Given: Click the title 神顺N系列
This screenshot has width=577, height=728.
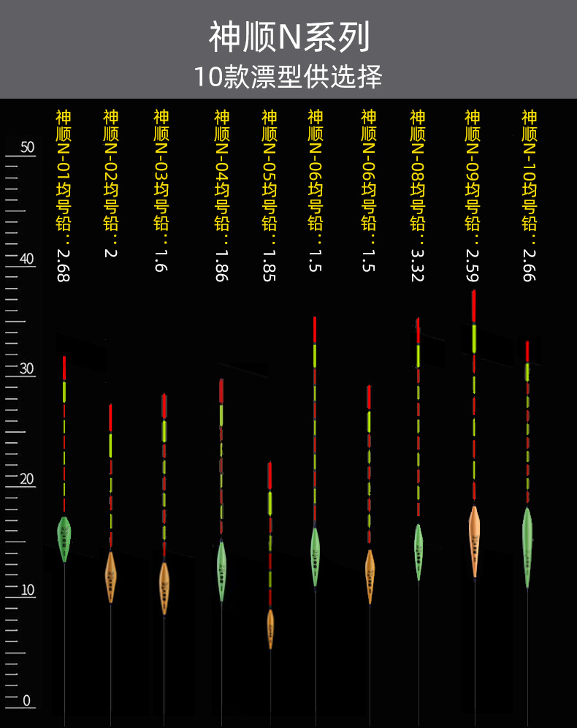Looking at the screenshot, I should click(x=289, y=37).
